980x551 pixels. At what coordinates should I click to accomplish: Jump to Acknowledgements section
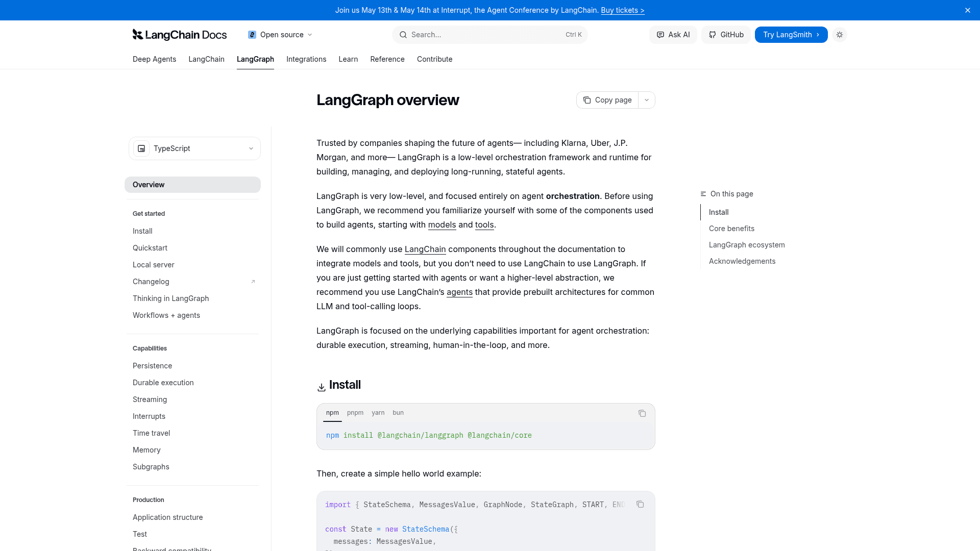(x=742, y=261)
